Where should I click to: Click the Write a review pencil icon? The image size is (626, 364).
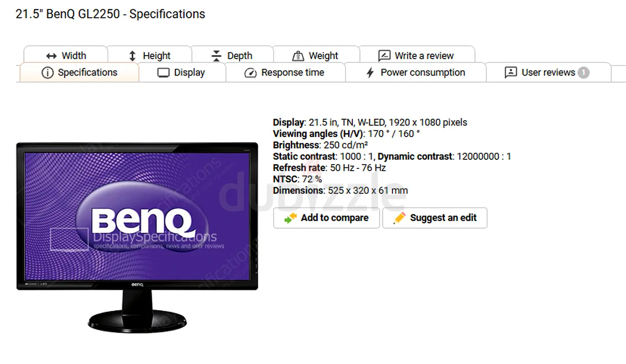click(384, 56)
